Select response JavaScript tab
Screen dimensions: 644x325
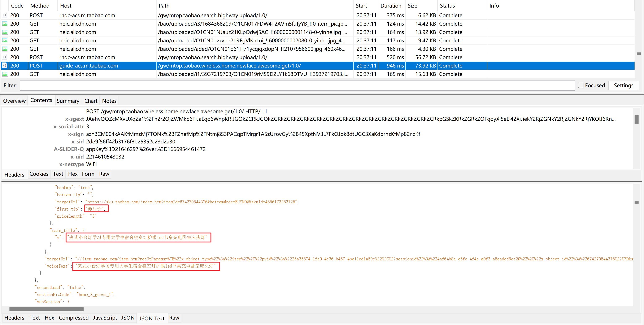coord(105,318)
